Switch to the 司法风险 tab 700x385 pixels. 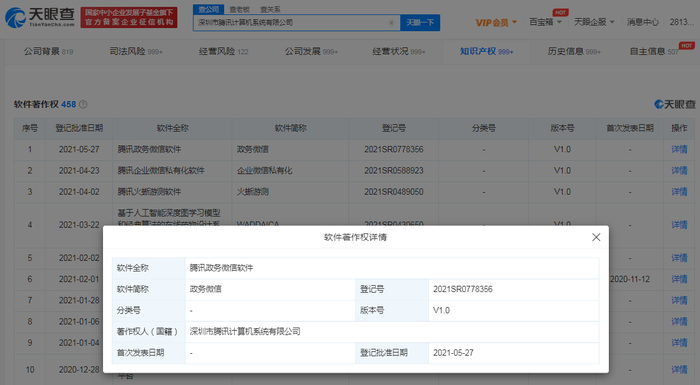point(136,51)
